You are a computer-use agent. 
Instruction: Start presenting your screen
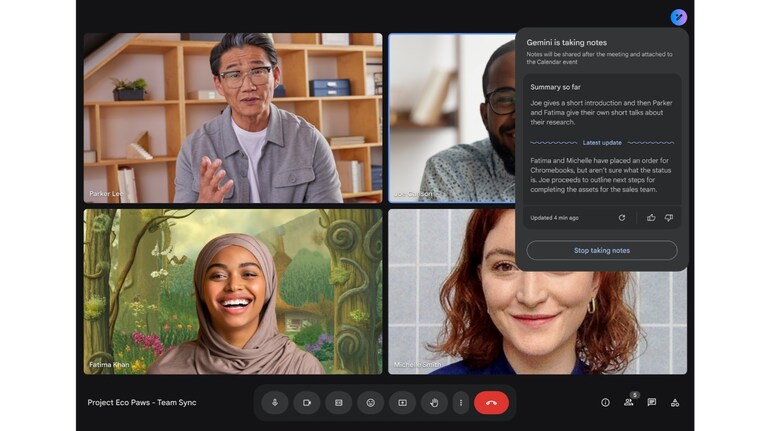pos(403,403)
